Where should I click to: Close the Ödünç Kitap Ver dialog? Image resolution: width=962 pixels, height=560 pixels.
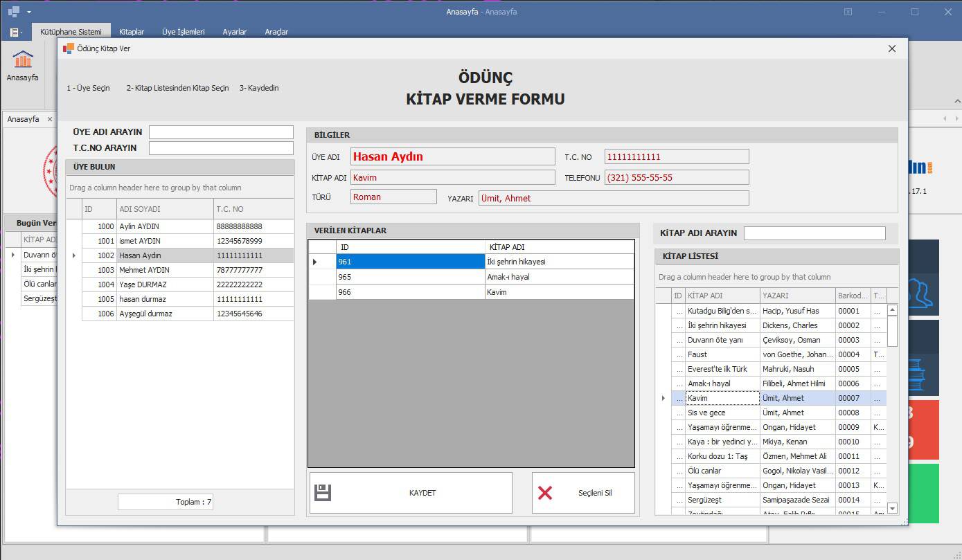point(892,48)
